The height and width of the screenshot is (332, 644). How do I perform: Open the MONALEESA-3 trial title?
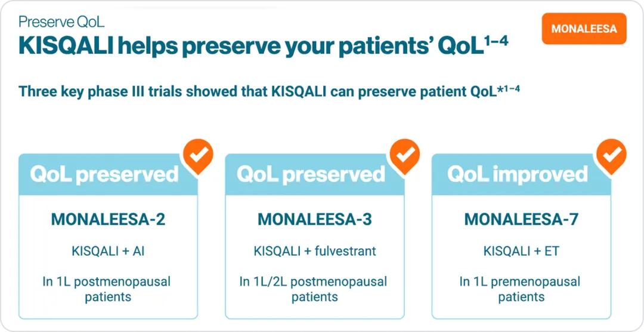pyautogui.click(x=314, y=220)
